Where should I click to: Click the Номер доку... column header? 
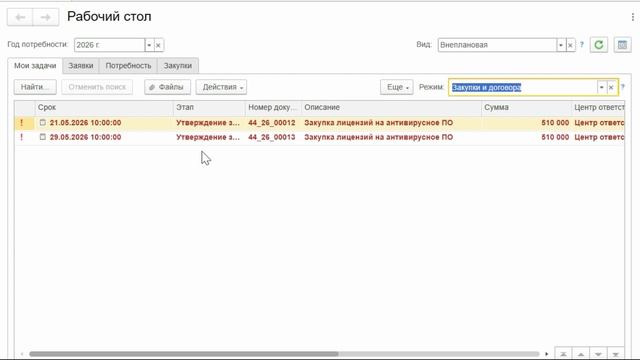(x=273, y=108)
